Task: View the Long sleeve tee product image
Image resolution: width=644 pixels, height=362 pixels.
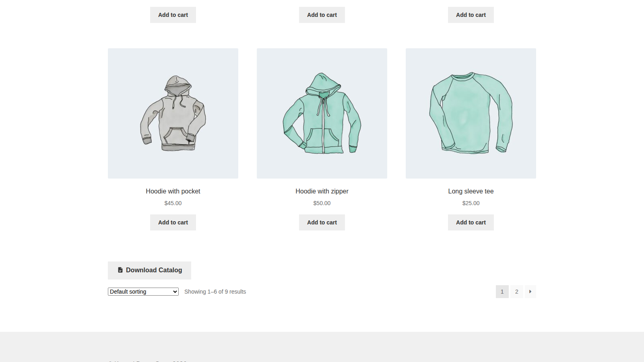Action: tap(471, 113)
